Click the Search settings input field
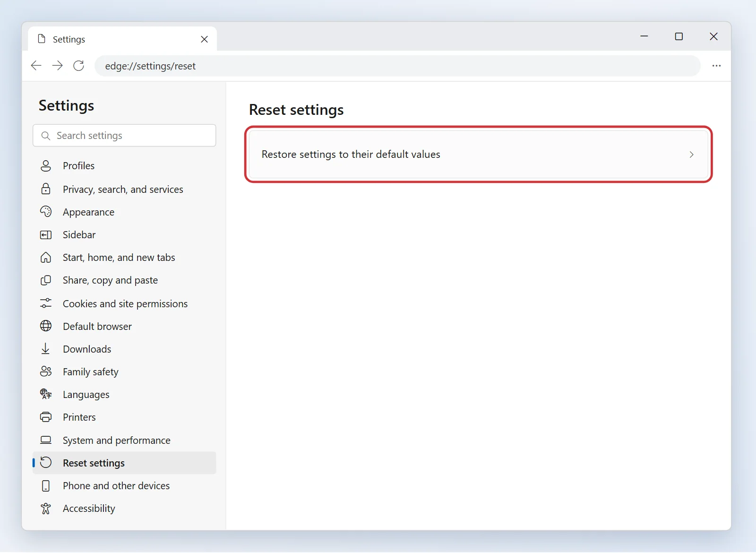This screenshot has width=756, height=553. coord(124,136)
